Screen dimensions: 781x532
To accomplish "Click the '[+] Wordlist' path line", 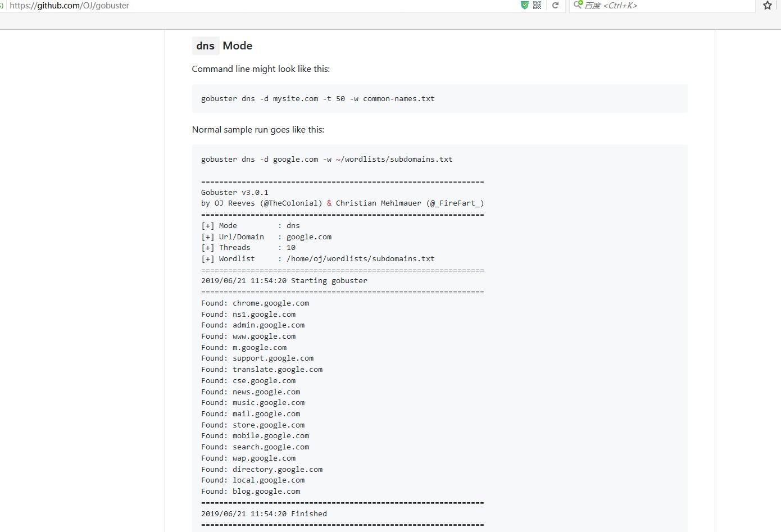I will click(318, 258).
